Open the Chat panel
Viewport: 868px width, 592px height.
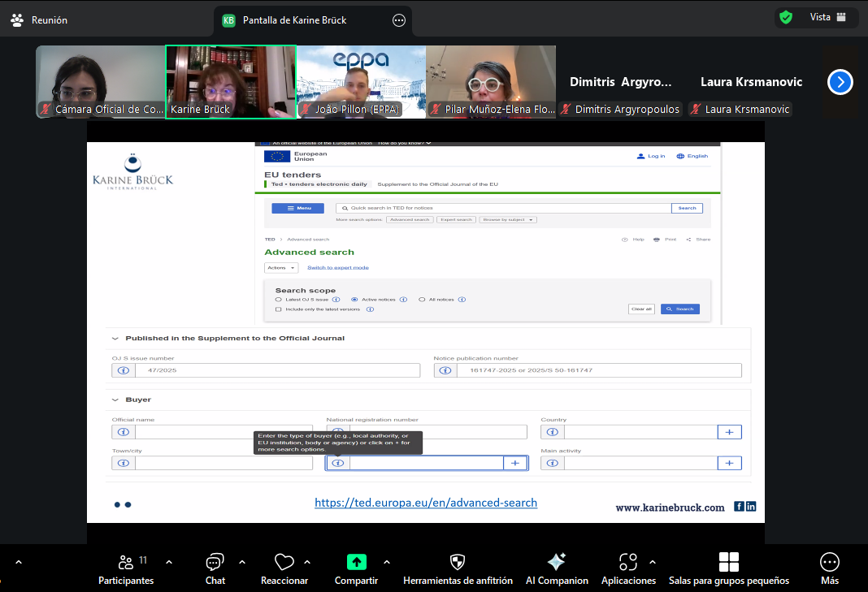pos(215,563)
